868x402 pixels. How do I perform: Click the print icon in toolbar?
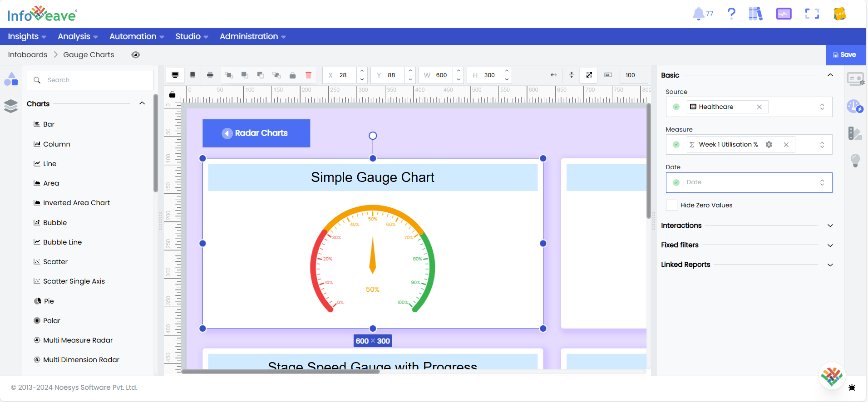click(210, 75)
